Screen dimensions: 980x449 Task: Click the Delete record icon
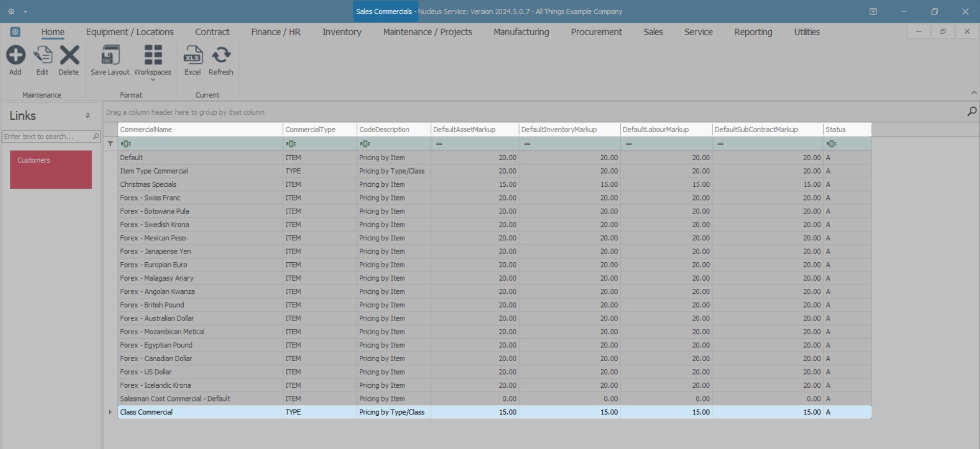coord(69,56)
